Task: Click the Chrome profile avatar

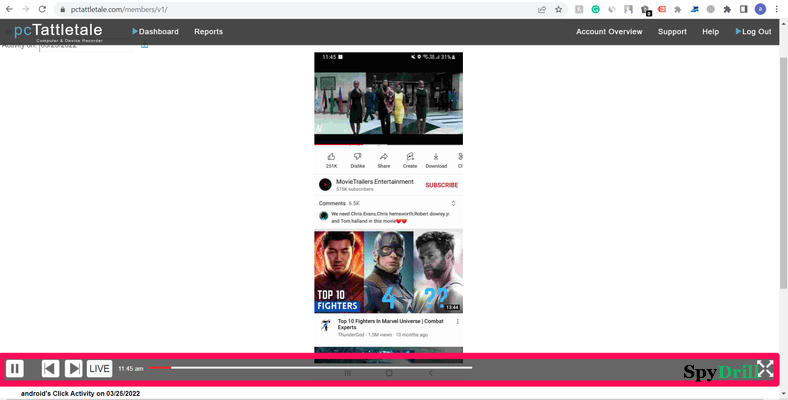Action: [x=760, y=9]
